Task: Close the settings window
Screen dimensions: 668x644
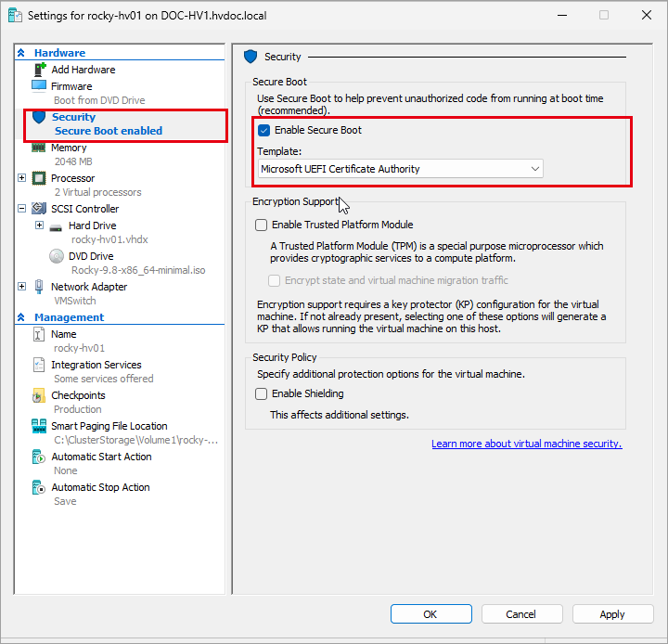Action: point(647,16)
